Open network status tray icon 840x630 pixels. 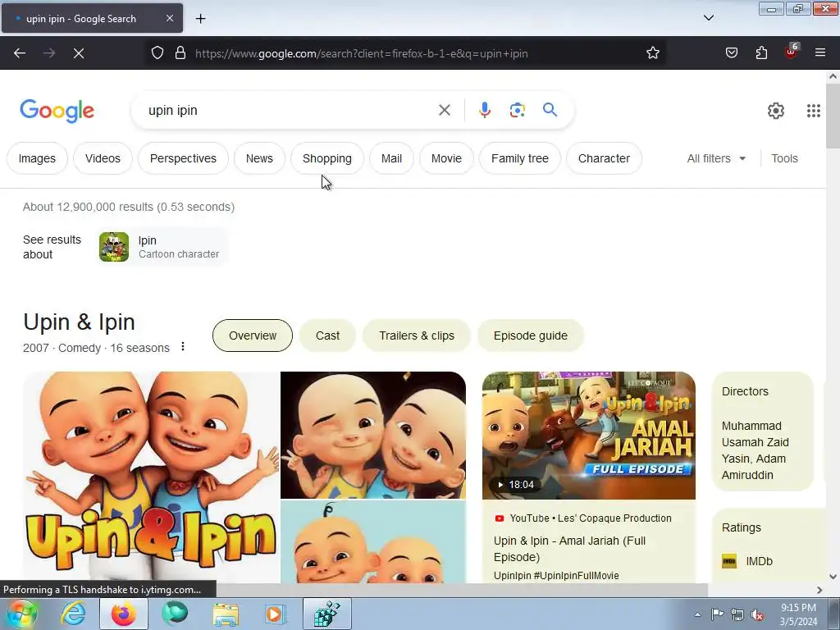tap(737, 614)
